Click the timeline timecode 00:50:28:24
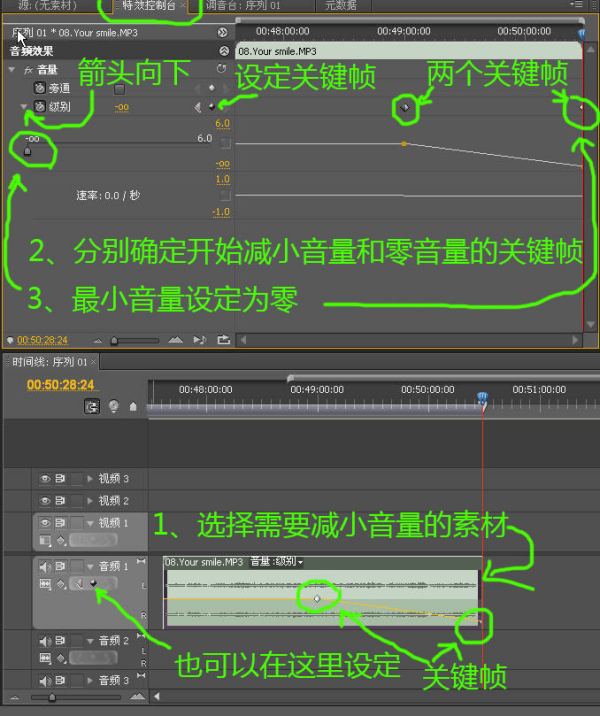 (61, 385)
